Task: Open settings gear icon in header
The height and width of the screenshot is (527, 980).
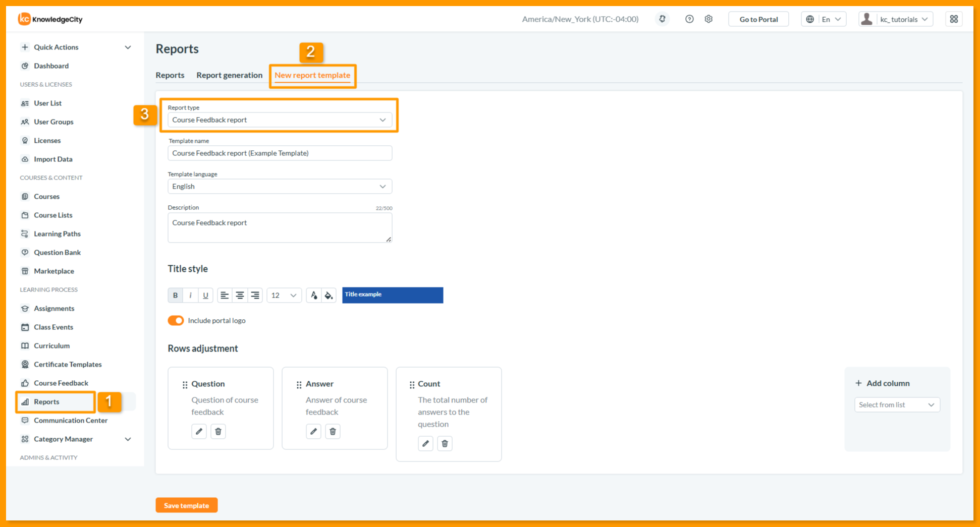Action: point(709,19)
